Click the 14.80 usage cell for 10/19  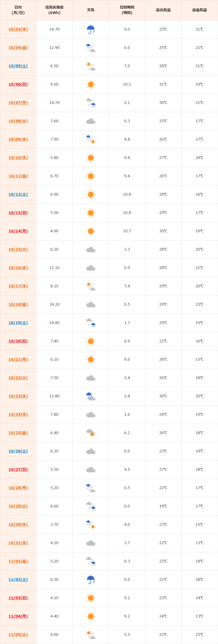pyautogui.click(x=54, y=323)
